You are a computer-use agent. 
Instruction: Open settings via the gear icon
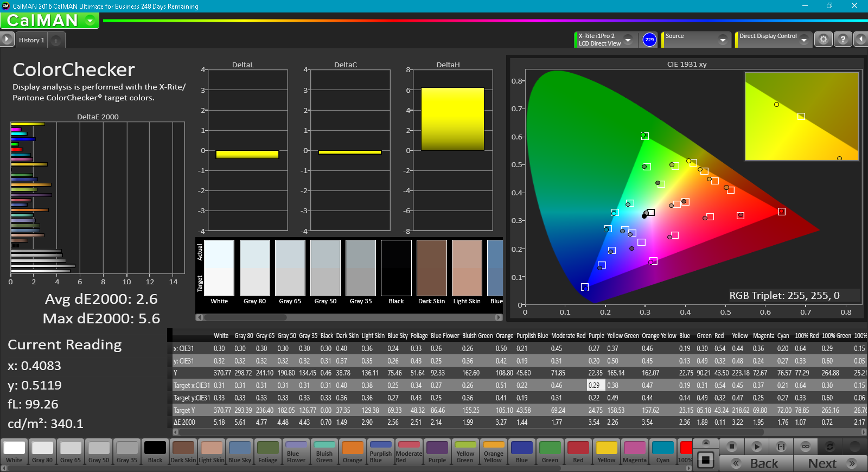[823, 40]
